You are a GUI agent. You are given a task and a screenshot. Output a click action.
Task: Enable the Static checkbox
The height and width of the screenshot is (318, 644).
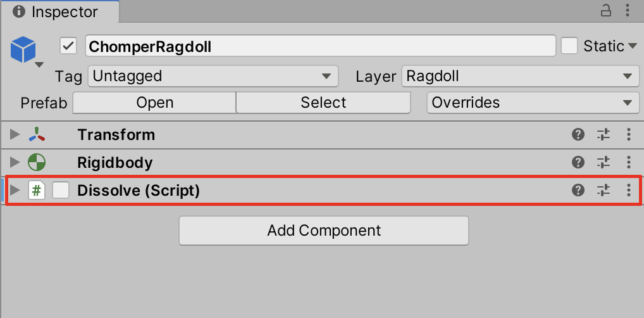tap(569, 46)
